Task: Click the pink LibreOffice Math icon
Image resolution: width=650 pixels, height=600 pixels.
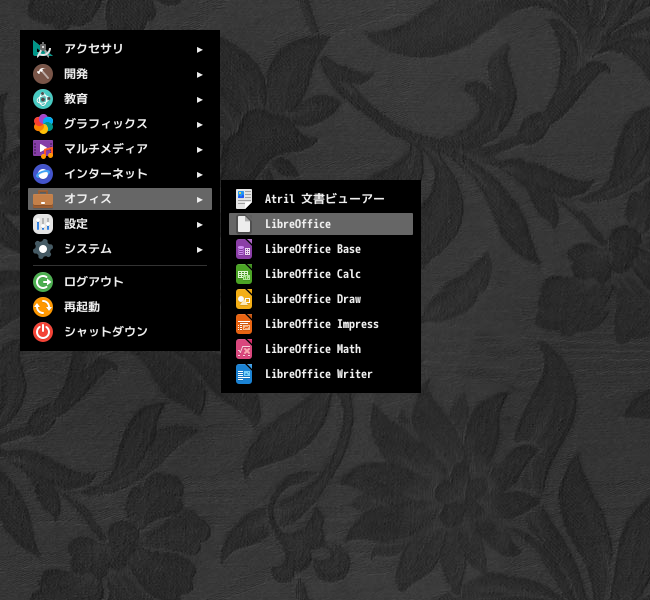Action: [244, 349]
